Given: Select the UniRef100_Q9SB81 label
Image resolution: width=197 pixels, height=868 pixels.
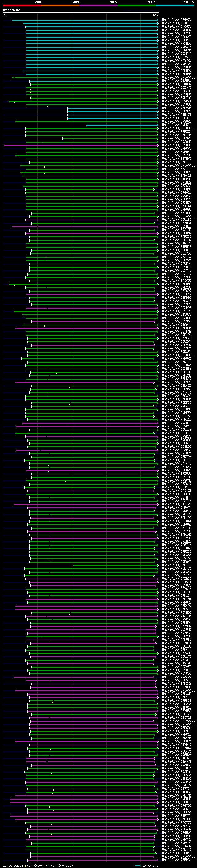Looking at the screenshot, I should tap(177, 67).
